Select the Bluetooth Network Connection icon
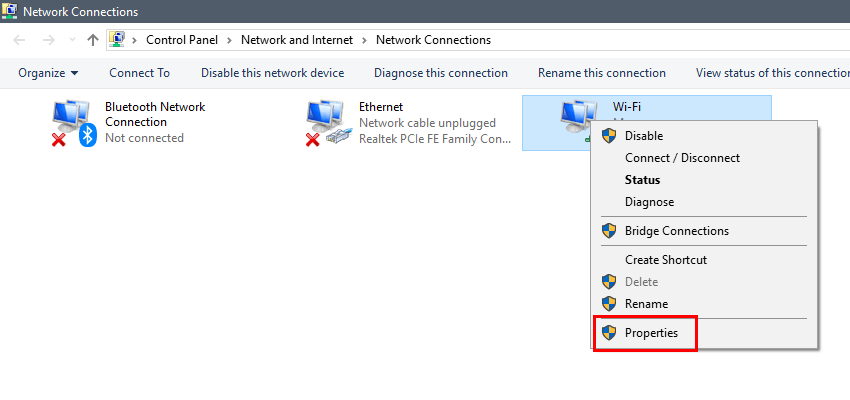 coord(74,123)
